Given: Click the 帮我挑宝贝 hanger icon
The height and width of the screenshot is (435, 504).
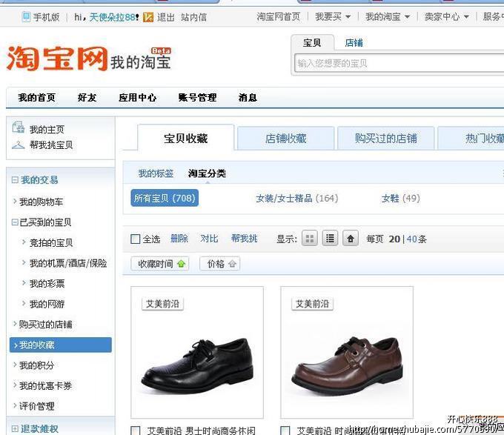Looking at the screenshot, I should pyautogui.click(x=19, y=145).
